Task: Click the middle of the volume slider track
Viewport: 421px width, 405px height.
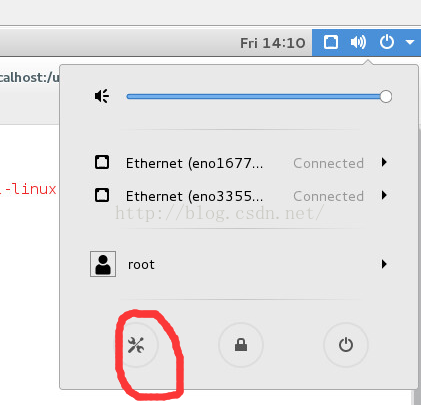Action: 256,97
